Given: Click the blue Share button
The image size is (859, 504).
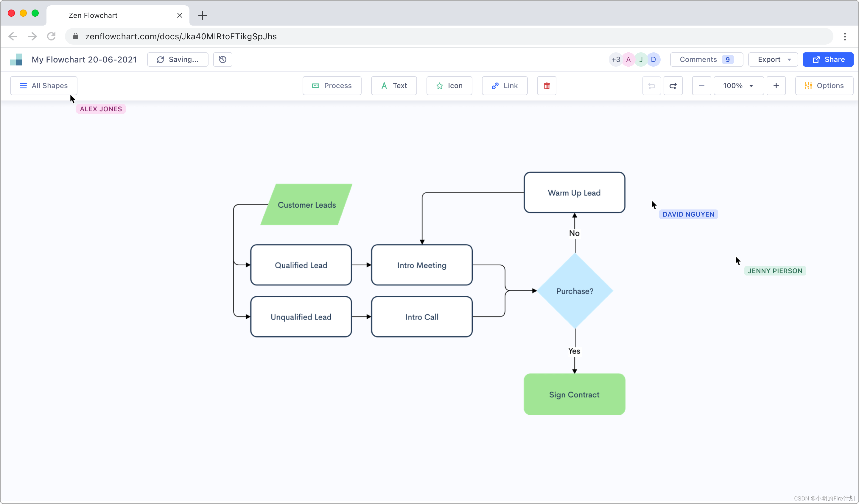Looking at the screenshot, I should (x=828, y=60).
